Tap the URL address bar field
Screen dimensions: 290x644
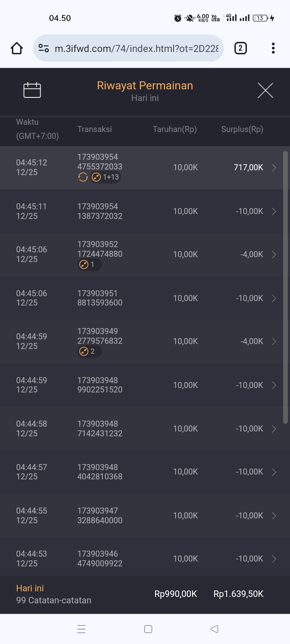pos(136,49)
